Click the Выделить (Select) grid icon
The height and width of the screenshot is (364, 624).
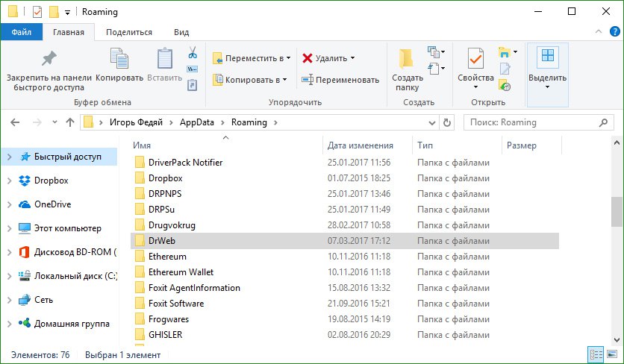548,55
